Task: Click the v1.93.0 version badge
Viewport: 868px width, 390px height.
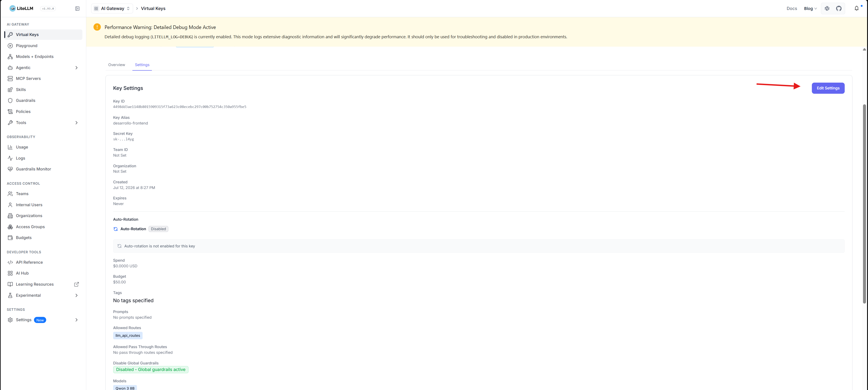Action: (48, 9)
